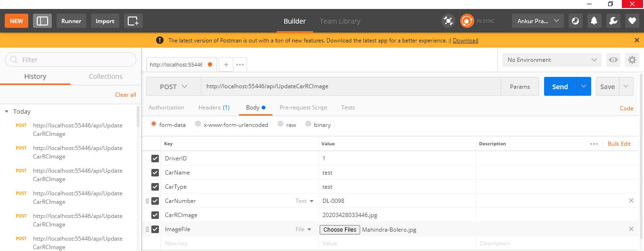Screen dimensions: 644x251
Task: Click the Filter search field
Action: pyautogui.click(x=70, y=59)
